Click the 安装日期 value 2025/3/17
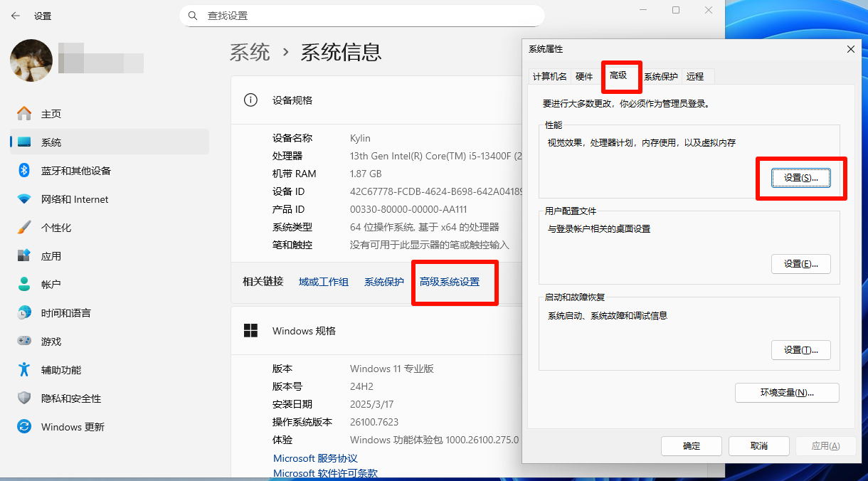This screenshot has width=868, height=481. pyautogui.click(x=371, y=404)
